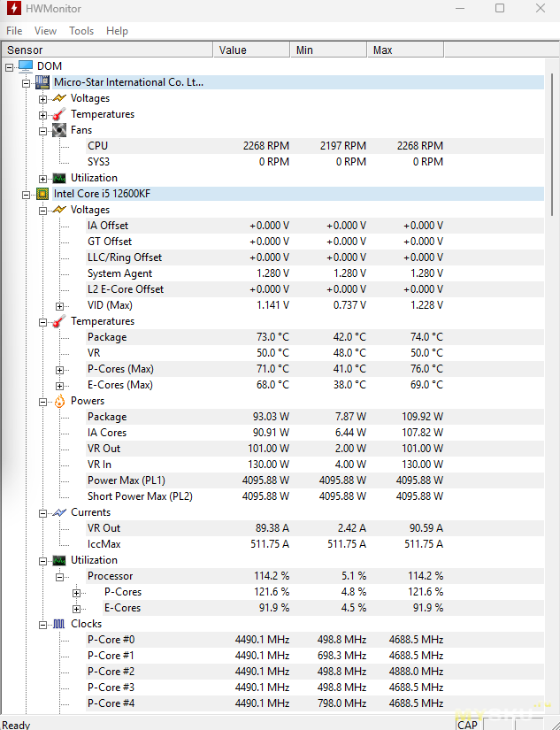
Task: Open the File menu
Action: pyautogui.click(x=14, y=31)
